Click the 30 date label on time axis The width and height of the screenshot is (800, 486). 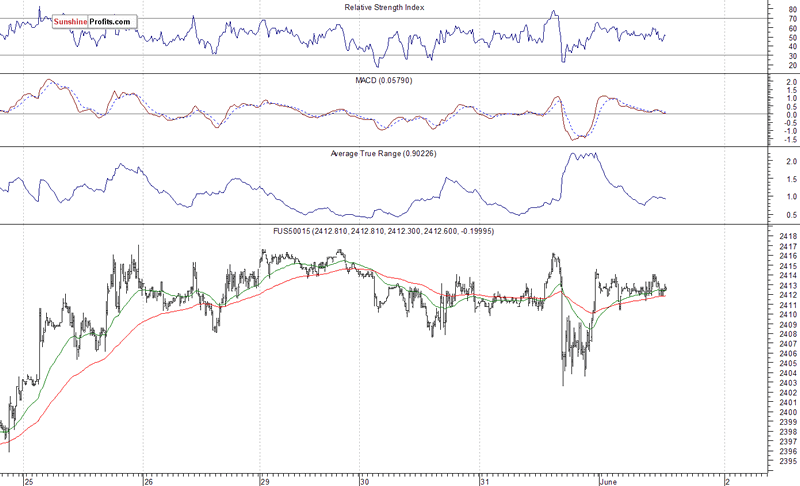pos(364,479)
